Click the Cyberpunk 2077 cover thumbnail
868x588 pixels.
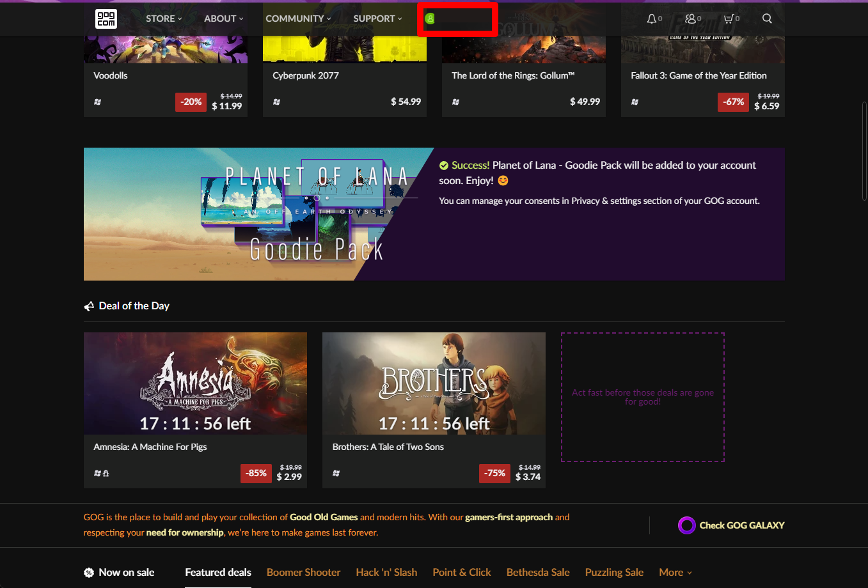click(x=345, y=50)
